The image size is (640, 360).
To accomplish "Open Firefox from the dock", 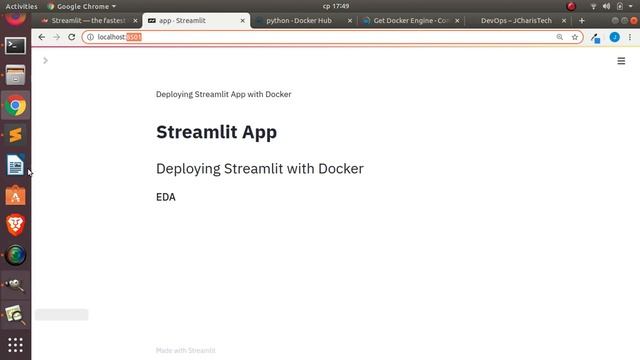I will pyautogui.click(x=16, y=19).
